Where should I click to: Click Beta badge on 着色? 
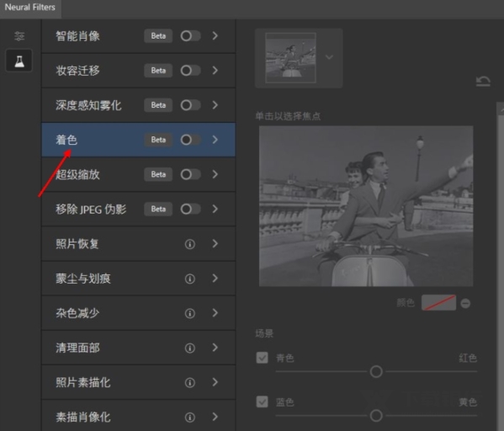(x=158, y=140)
